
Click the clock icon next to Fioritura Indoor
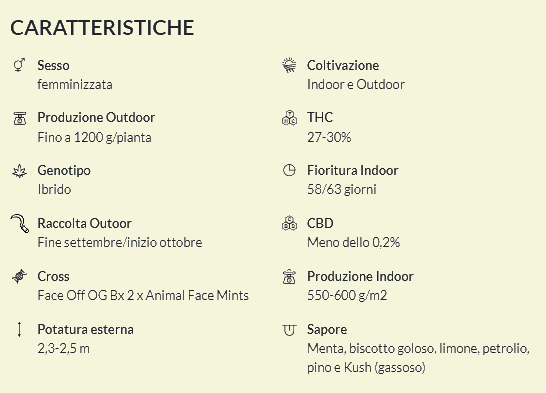coord(289,171)
